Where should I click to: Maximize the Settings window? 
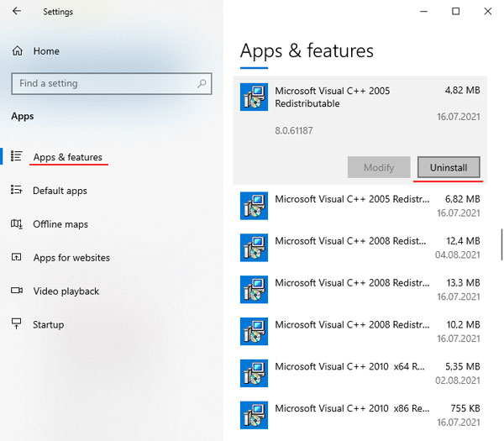point(456,11)
